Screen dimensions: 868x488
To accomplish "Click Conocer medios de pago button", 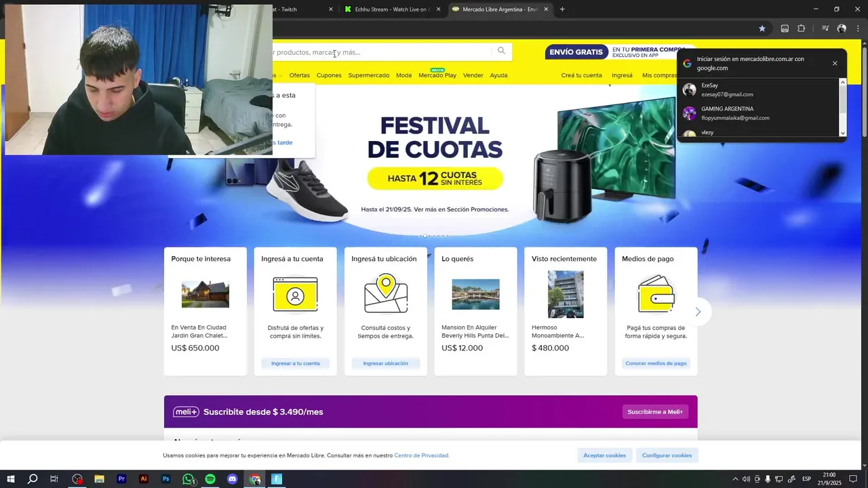I will click(656, 363).
